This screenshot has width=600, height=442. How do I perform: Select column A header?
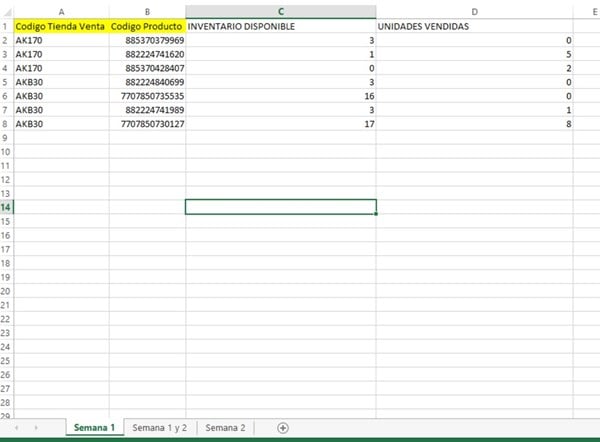pos(62,11)
